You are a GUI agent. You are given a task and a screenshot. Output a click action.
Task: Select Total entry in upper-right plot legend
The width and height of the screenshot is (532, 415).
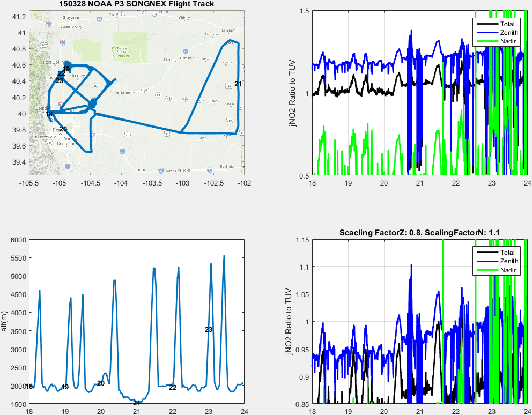tap(507, 24)
